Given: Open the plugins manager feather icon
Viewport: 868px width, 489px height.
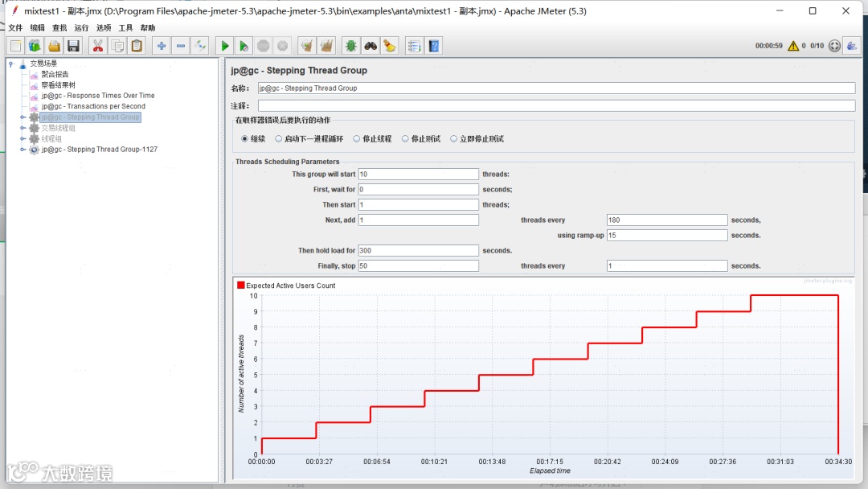Looking at the screenshot, I should (x=852, y=46).
